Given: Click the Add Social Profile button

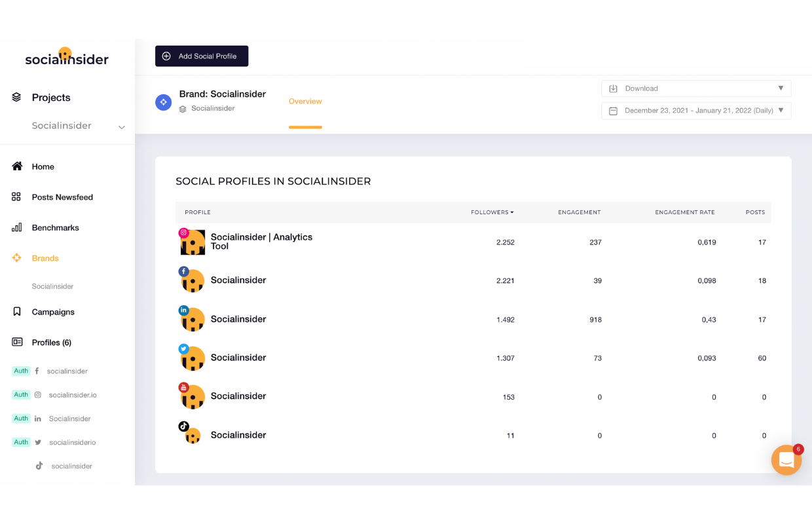Looking at the screenshot, I should 202,56.
